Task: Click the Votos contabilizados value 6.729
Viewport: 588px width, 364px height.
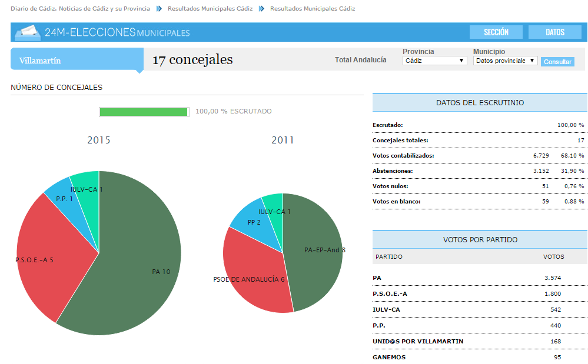Action: click(541, 155)
